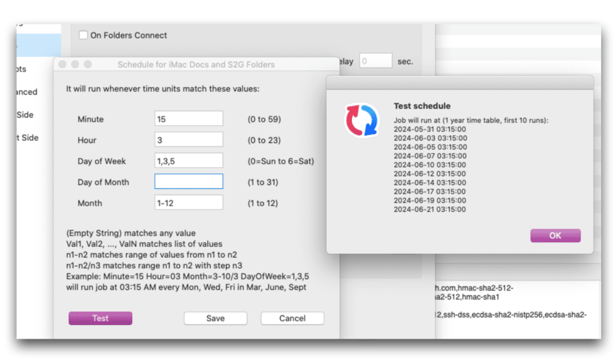Select run time 2024-06-14 03:15:00
Image resolution: width=616 pixels, height=364 pixels.
pos(430,183)
